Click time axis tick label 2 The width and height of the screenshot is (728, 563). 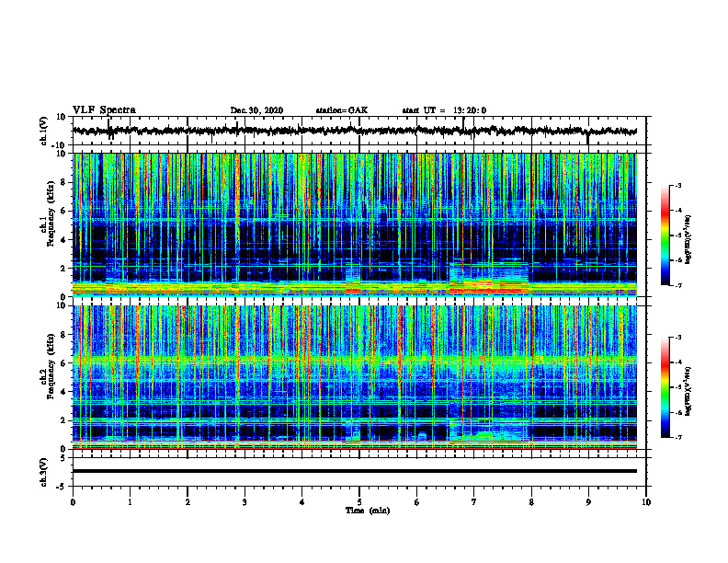pos(188,502)
